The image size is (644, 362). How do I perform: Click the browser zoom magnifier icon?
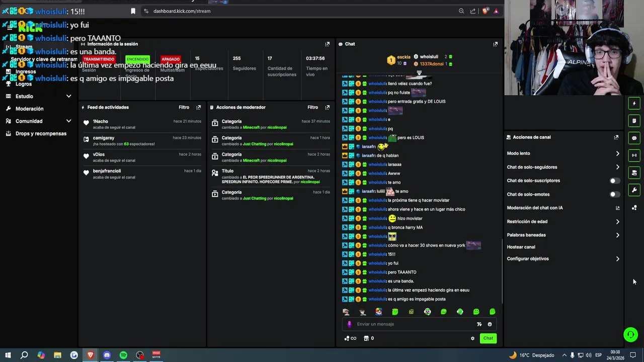point(461,11)
